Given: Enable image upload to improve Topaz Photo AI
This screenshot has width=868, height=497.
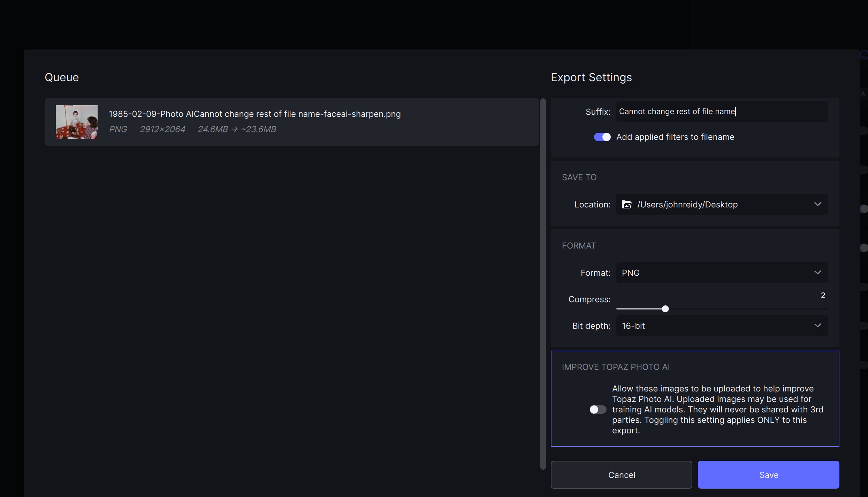Looking at the screenshot, I should click(598, 409).
